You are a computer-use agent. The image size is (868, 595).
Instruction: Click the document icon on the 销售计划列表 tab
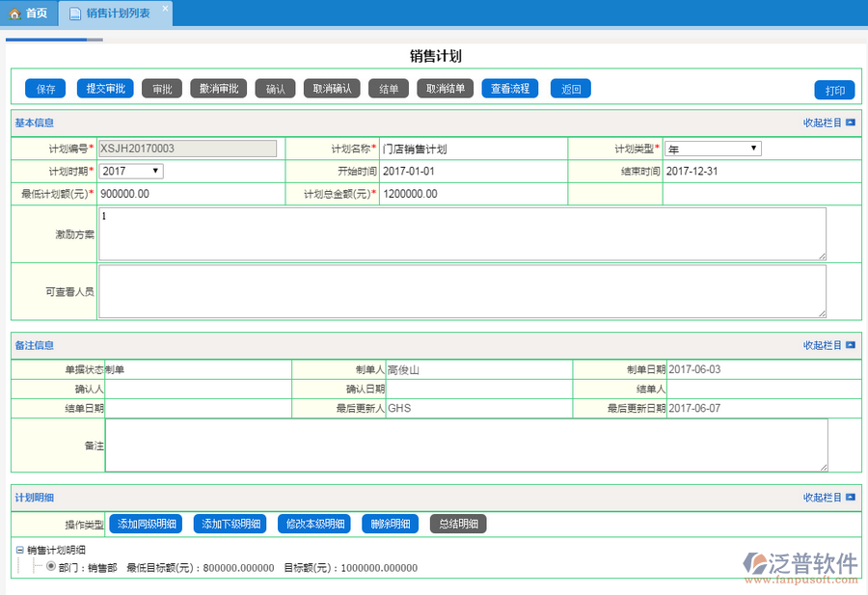(x=75, y=14)
